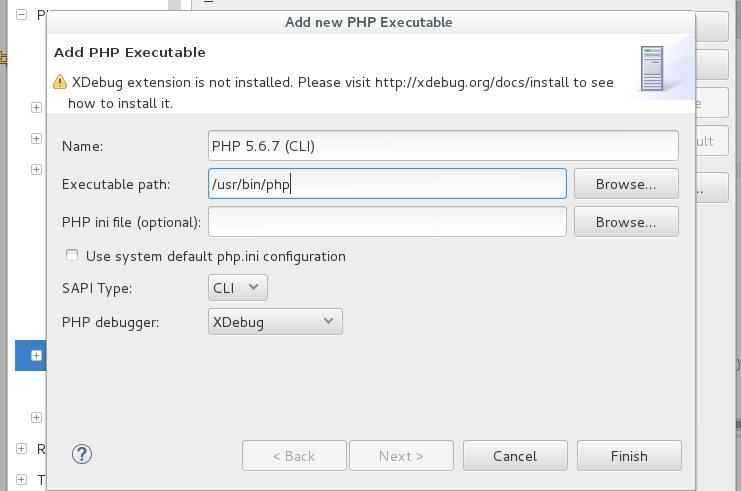Focus the Name text field

click(443, 146)
